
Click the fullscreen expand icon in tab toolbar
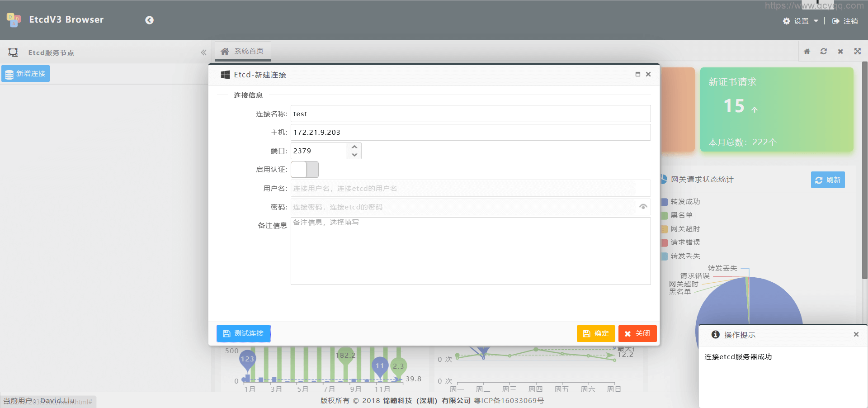click(857, 52)
